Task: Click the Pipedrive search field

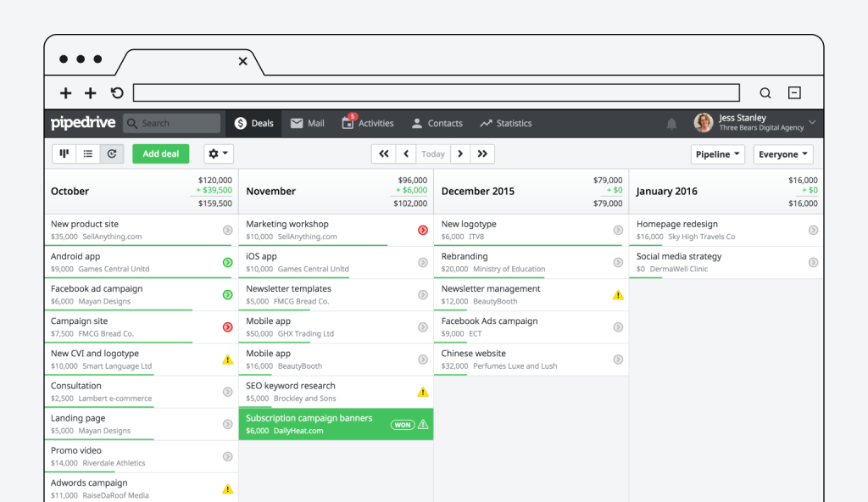Action: [x=172, y=123]
